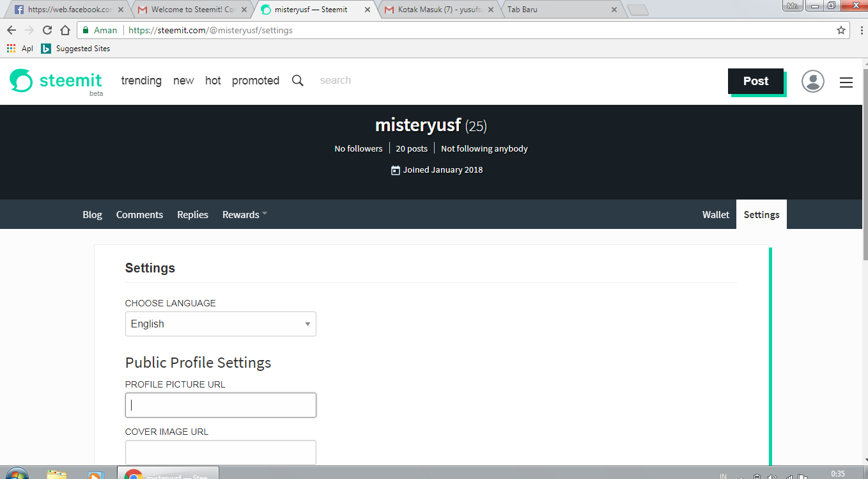Viewport: 868px width, 479px height.
Task: Click the Steemit logo
Action: [56, 81]
